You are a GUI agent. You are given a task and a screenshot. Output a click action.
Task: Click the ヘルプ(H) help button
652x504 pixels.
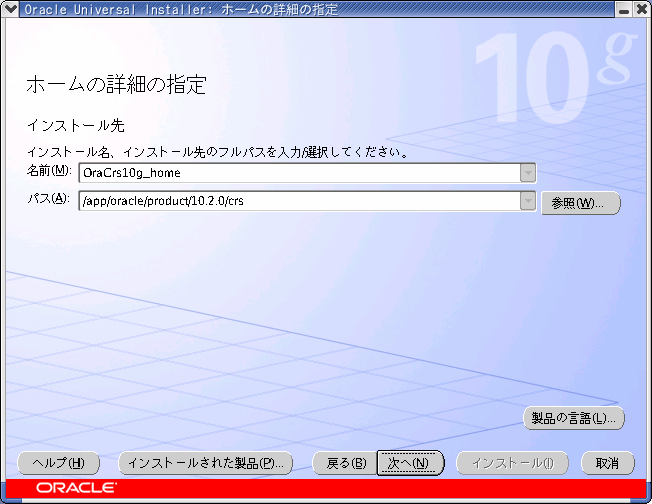(x=58, y=463)
